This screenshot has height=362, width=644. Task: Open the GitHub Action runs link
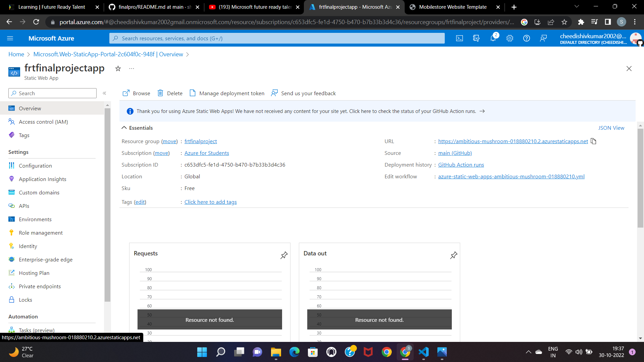point(461,165)
